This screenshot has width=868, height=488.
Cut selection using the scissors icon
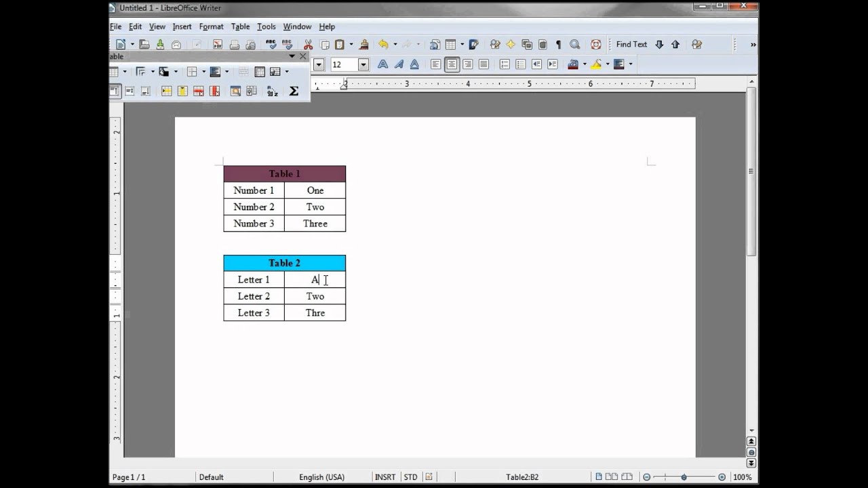point(309,44)
